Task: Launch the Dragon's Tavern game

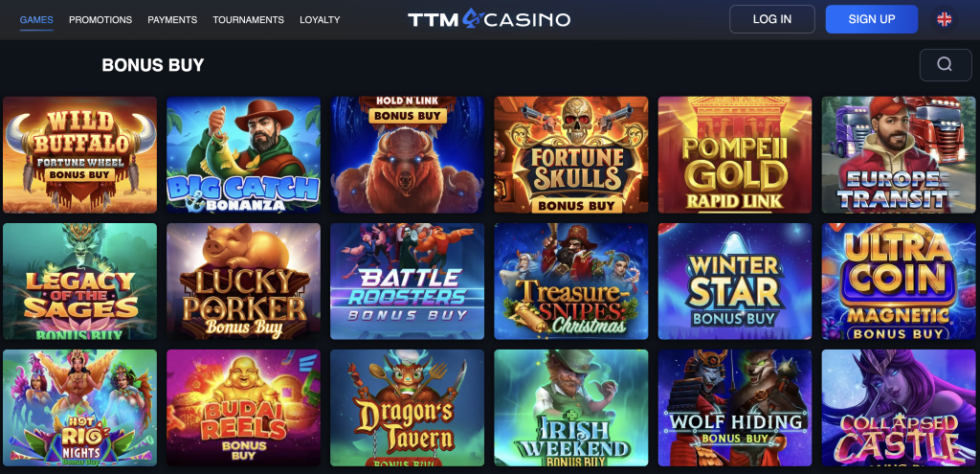Action: [408, 408]
